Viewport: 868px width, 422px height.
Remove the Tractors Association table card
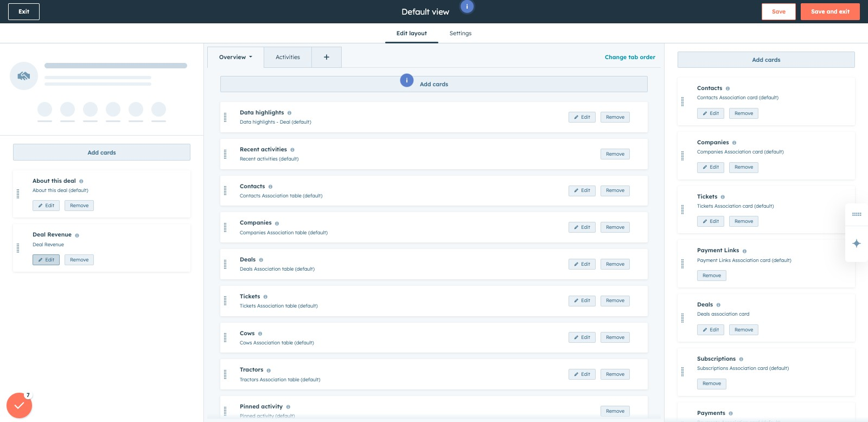click(x=615, y=374)
